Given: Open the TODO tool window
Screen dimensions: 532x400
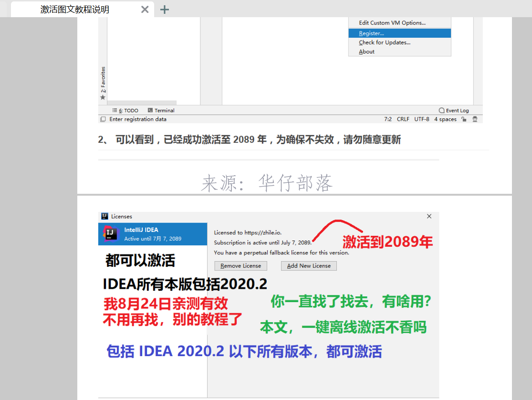Looking at the screenshot, I should click(x=125, y=110).
